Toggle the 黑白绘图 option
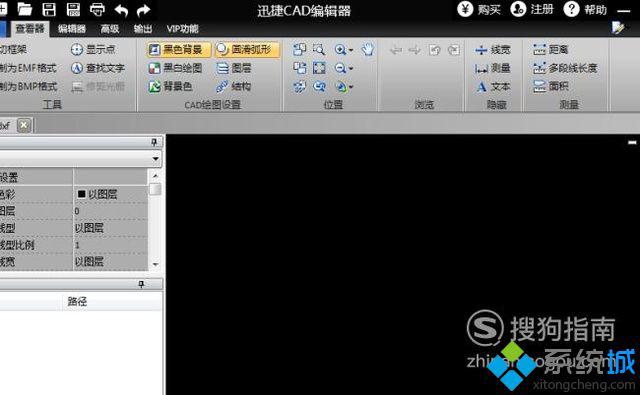 [x=175, y=68]
